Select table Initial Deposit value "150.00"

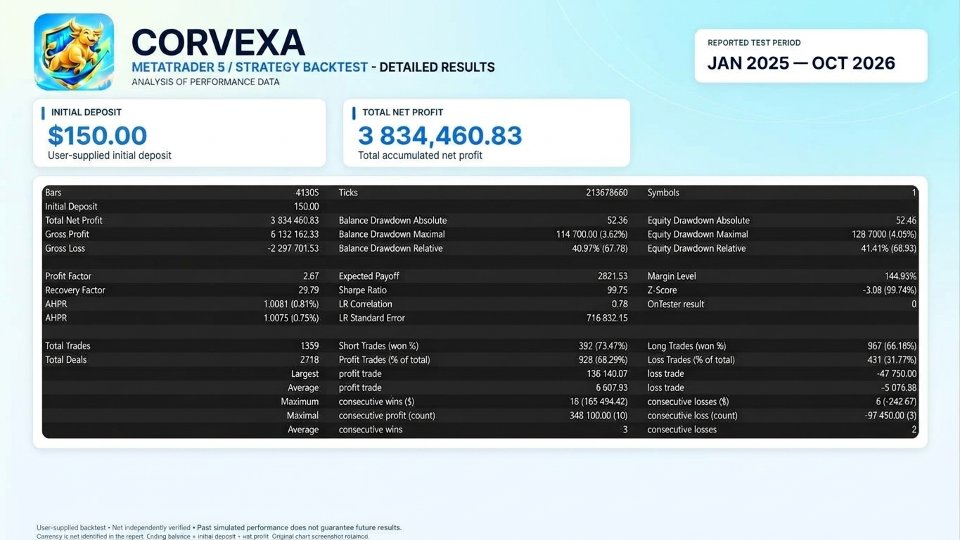click(306, 206)
